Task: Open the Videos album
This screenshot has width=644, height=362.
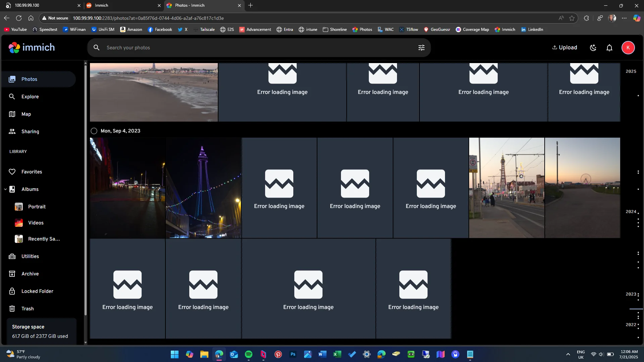Action: pyautogui.click(x=36, y=222)
